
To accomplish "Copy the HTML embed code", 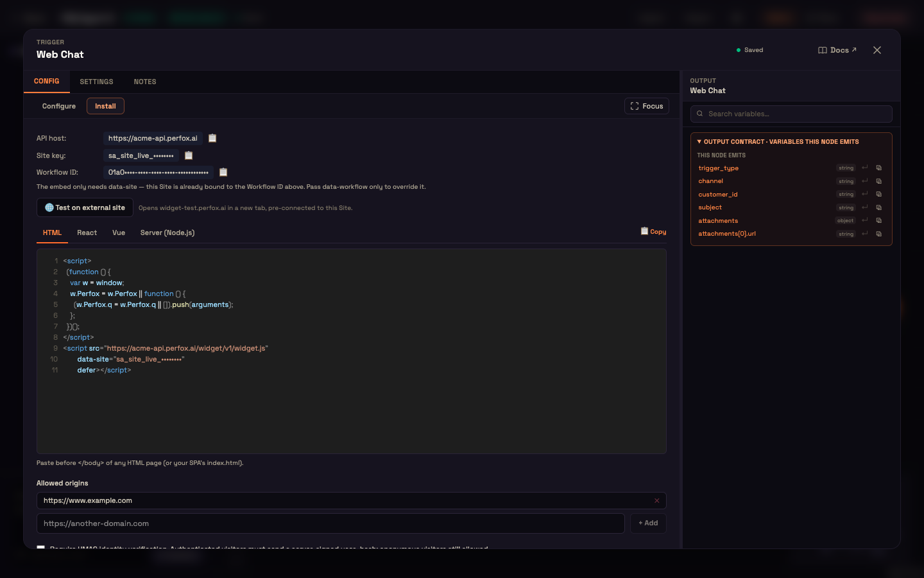I will pos(653,231).
